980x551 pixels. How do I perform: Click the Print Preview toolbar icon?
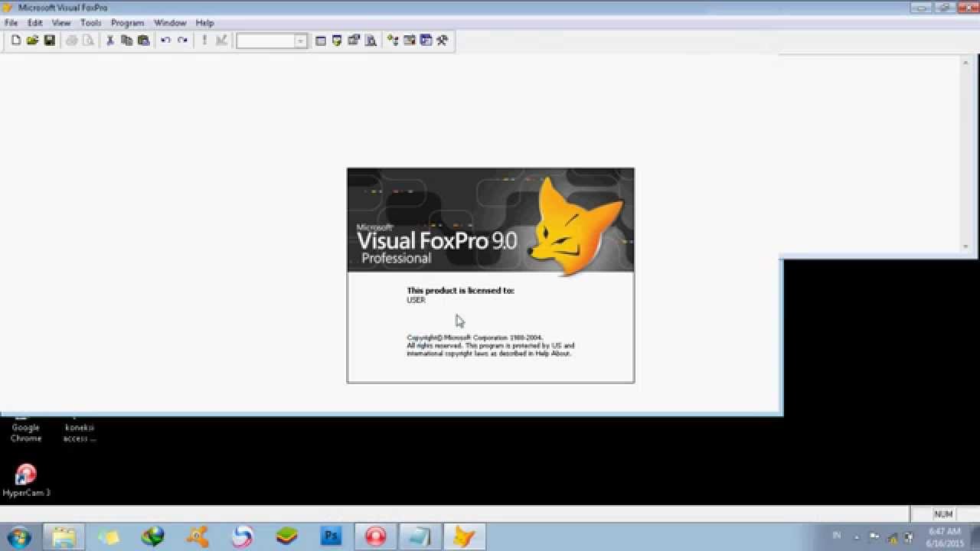(x=88, y=41)
